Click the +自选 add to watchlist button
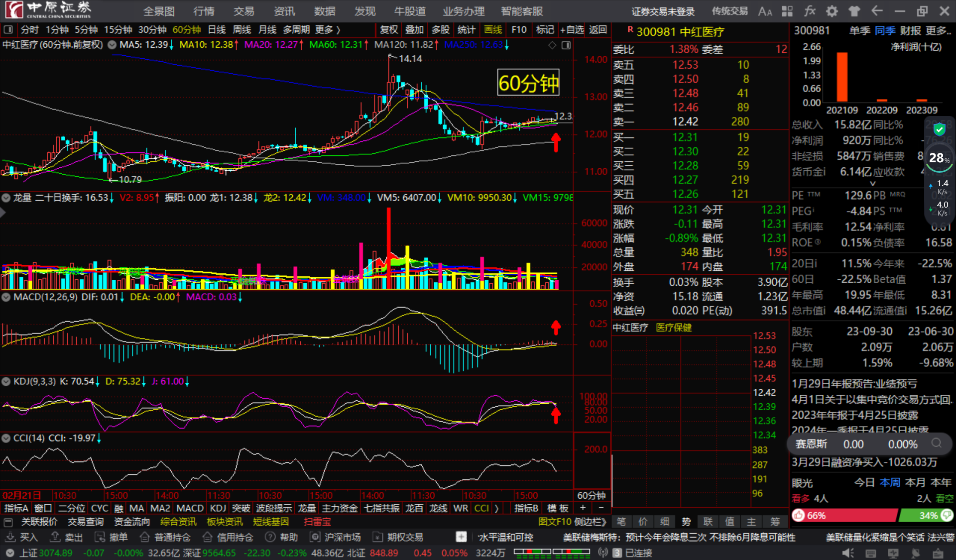The image size is (956, 560). click(x=572, y=30)
